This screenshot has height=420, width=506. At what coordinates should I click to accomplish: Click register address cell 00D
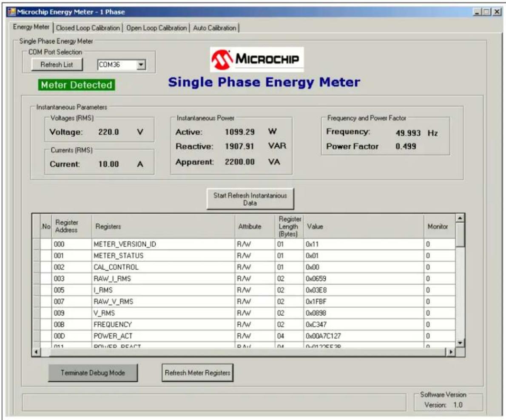point(71,336)
